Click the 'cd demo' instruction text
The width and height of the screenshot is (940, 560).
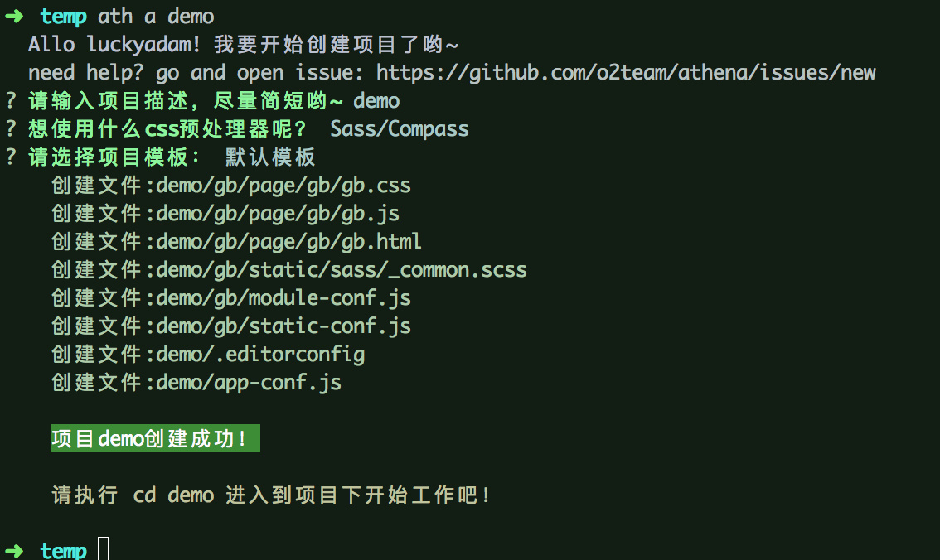[173, 495]
